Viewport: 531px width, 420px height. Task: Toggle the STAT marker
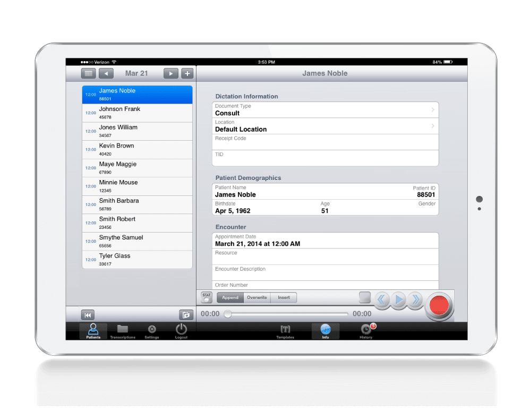(206, 297)
